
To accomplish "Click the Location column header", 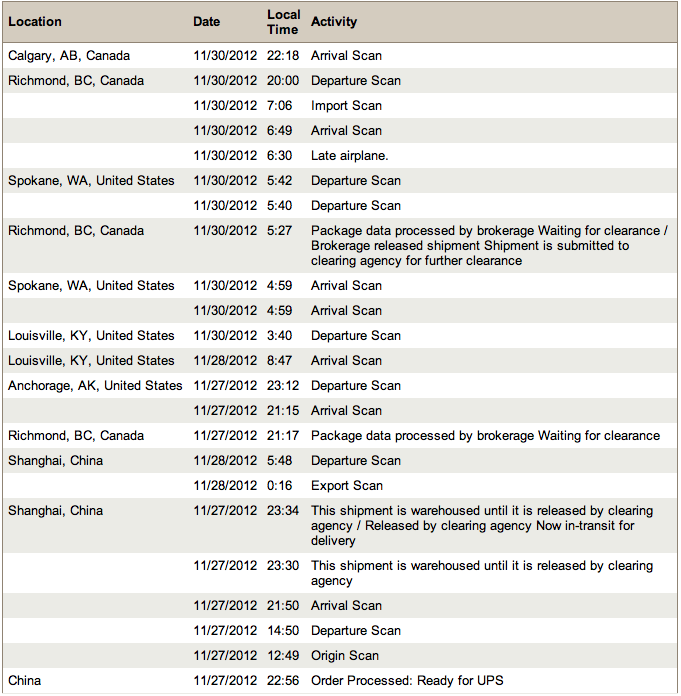I will (35, 21).
